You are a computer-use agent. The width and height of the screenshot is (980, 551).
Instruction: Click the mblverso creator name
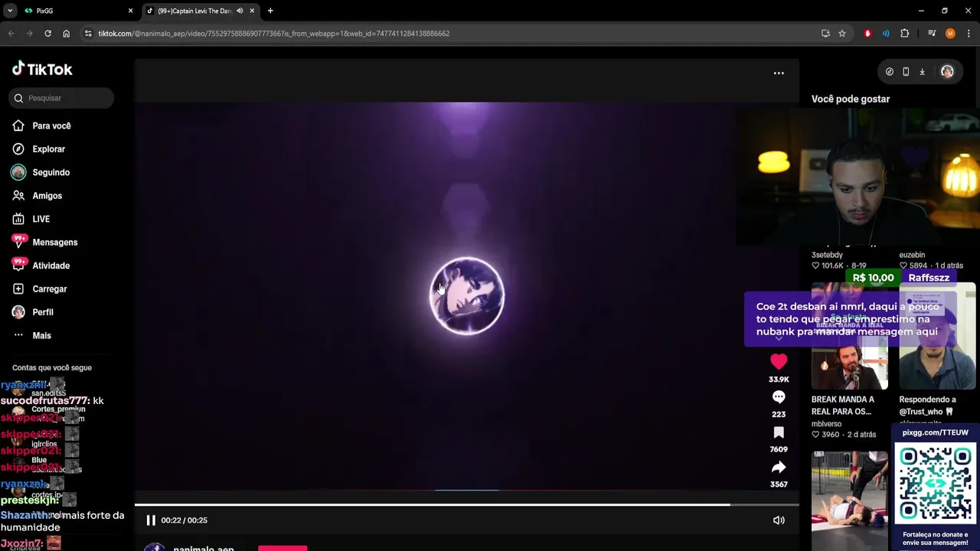point(826,424)
